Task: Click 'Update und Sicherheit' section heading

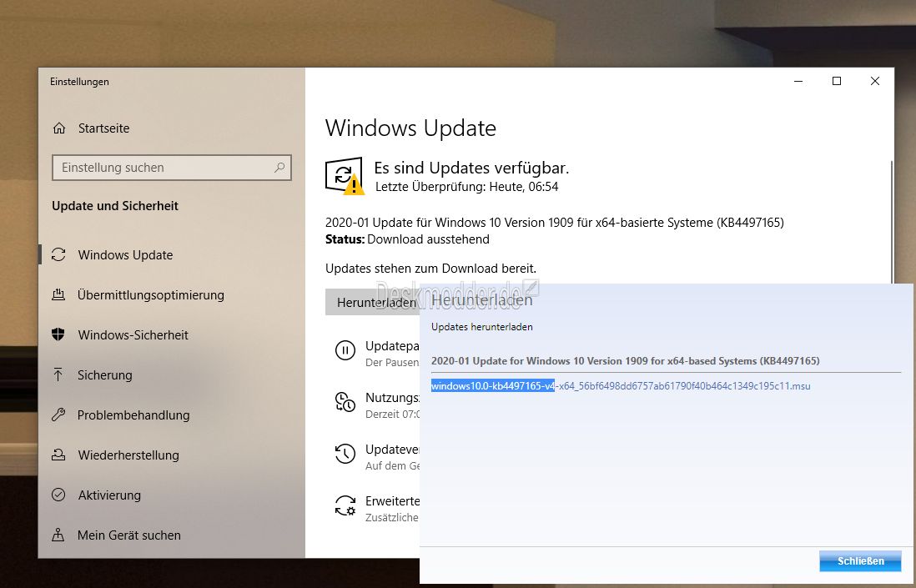Action: click(x=115, y=205)
